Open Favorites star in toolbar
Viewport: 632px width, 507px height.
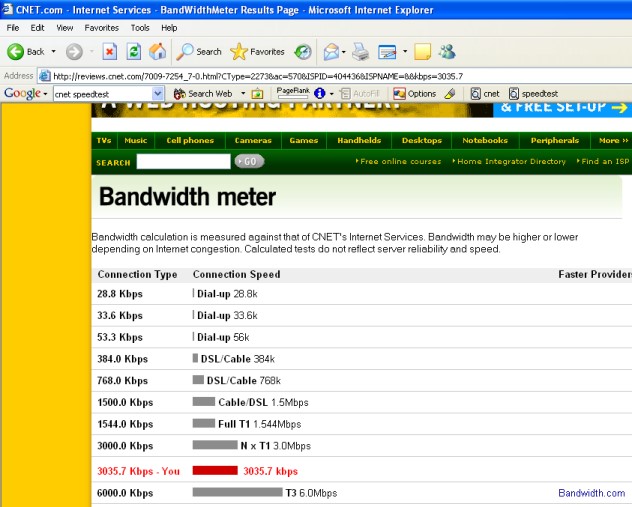[x=257, y=52]
